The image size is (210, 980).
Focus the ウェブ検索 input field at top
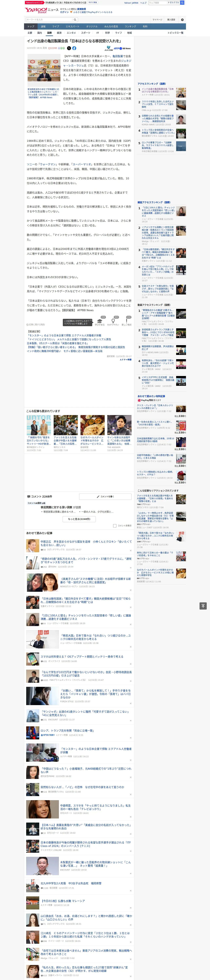coord(158,3)
